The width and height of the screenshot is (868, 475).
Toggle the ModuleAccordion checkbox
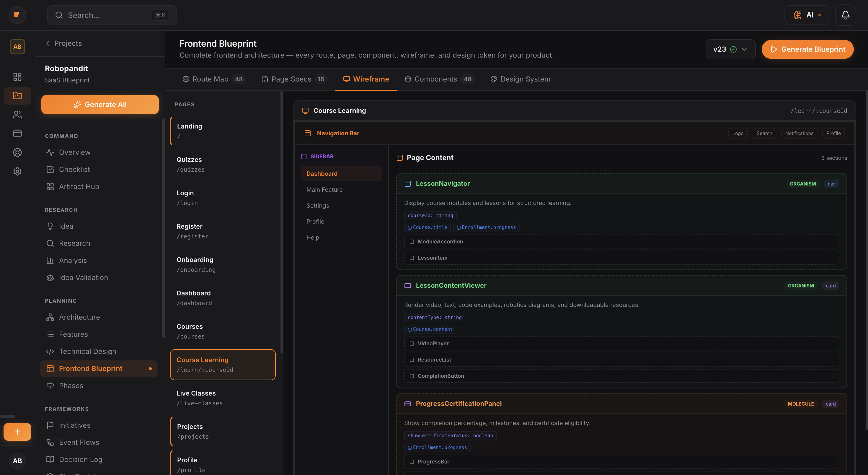pos(412,242)
